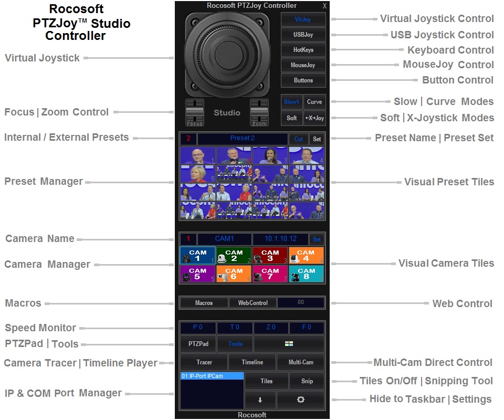Select 01 IP-Port IPCam in port list

[211, 376]
